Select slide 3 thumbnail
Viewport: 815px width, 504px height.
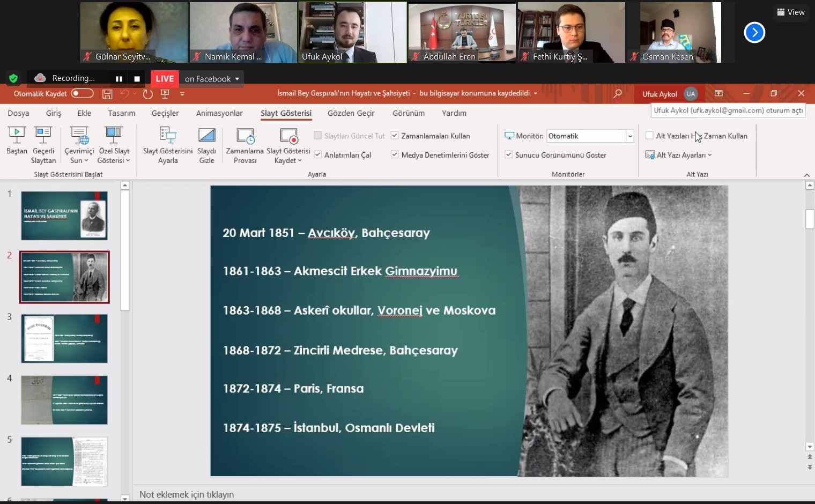coord(64,339)
